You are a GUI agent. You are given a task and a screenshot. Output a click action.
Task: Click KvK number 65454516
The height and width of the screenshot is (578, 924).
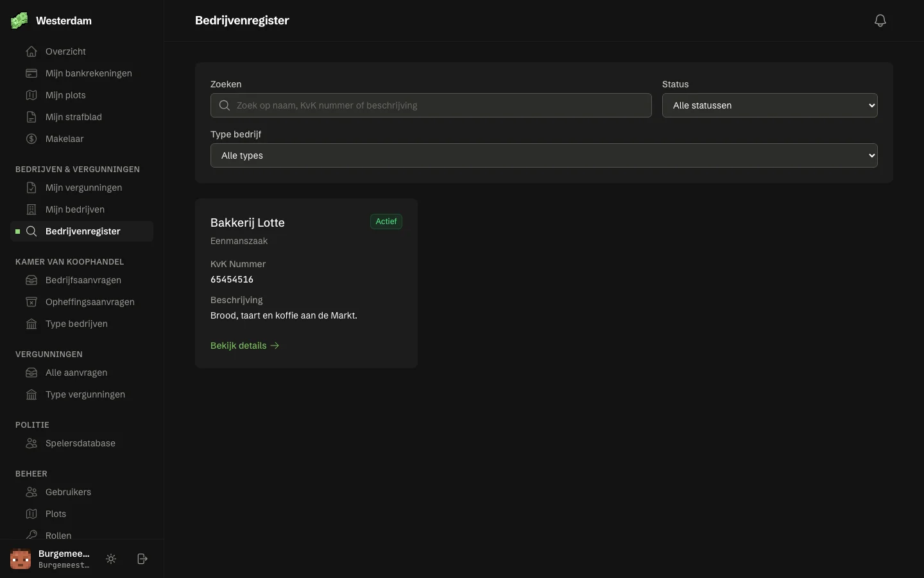click(232, 279)
